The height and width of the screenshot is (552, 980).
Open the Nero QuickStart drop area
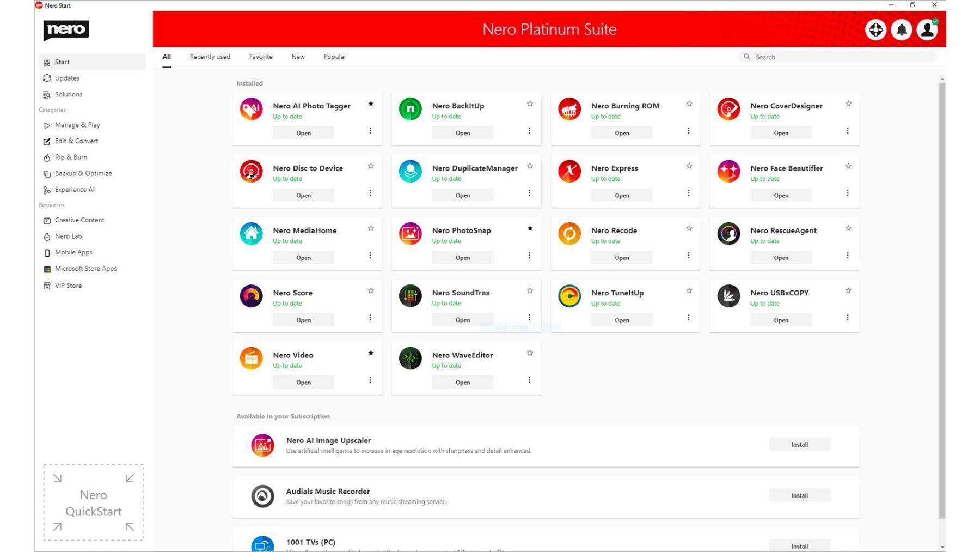tap(94, 502)
